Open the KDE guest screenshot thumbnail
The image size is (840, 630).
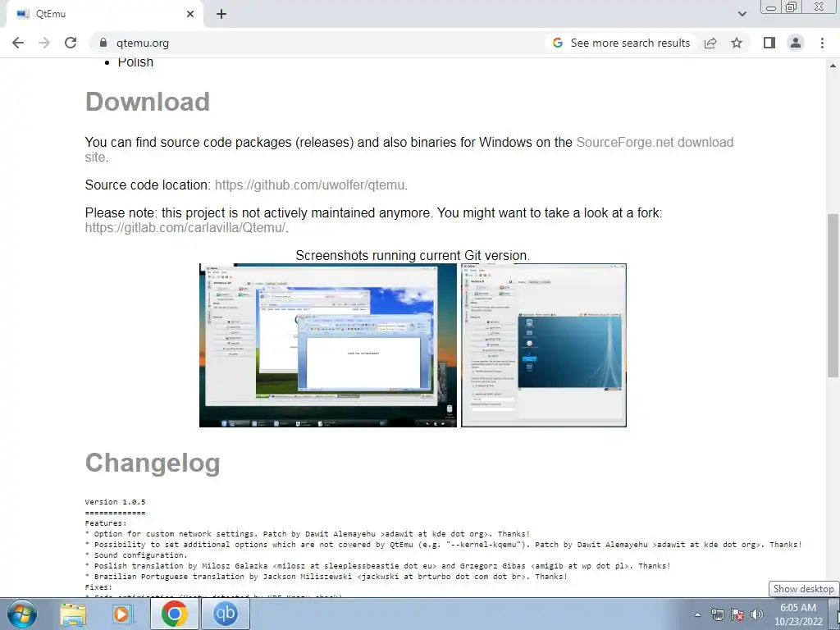point(544,345)
